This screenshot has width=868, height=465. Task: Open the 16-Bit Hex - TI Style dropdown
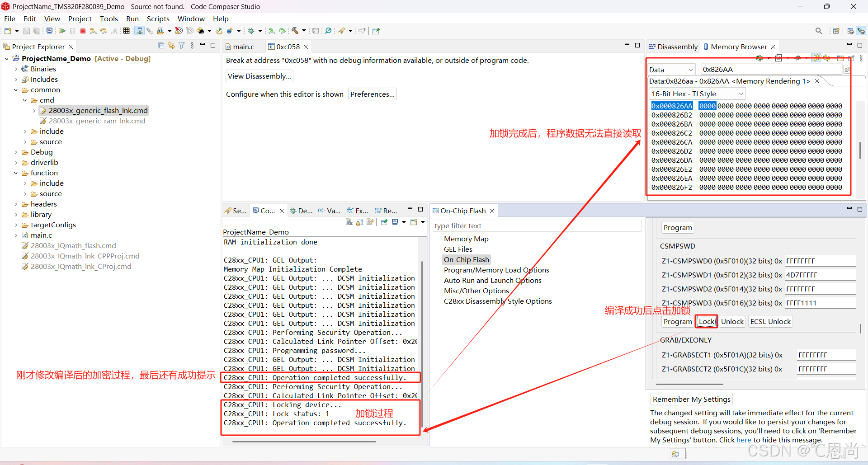pyautogui.click(x=697, y=94)
